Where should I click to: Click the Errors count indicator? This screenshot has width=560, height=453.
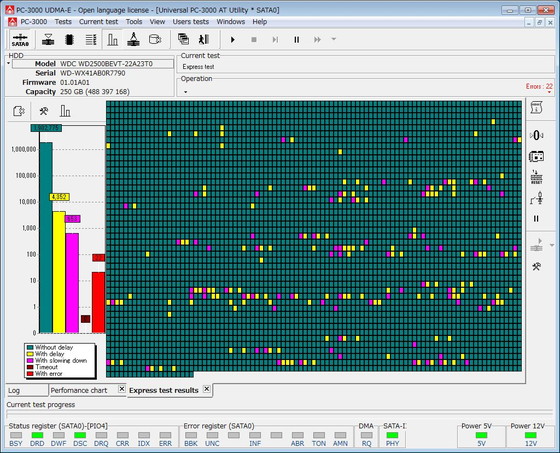pos(539,86)
